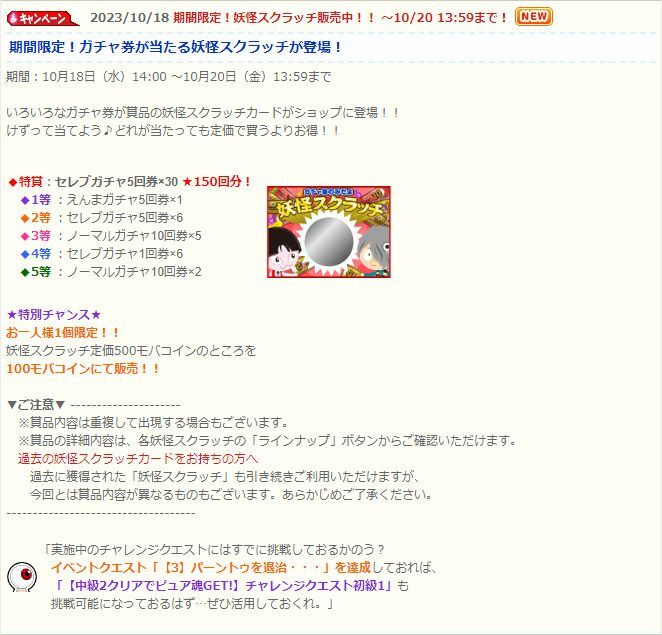This screenshot has width=662, height=635.
Task: Click the blue diamond beside 4等
Action: click(x=25, y=254)
